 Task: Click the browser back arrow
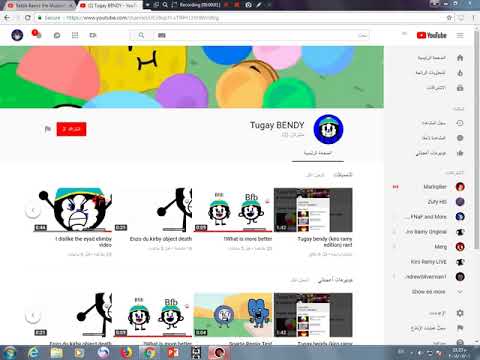point(7,18)
